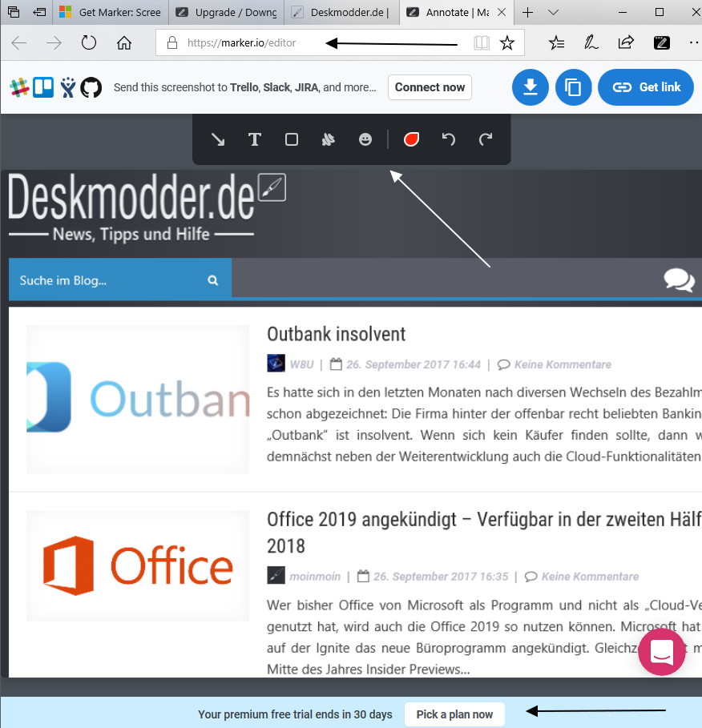Select the arrow annotation tool

click(x=217, y=139)
